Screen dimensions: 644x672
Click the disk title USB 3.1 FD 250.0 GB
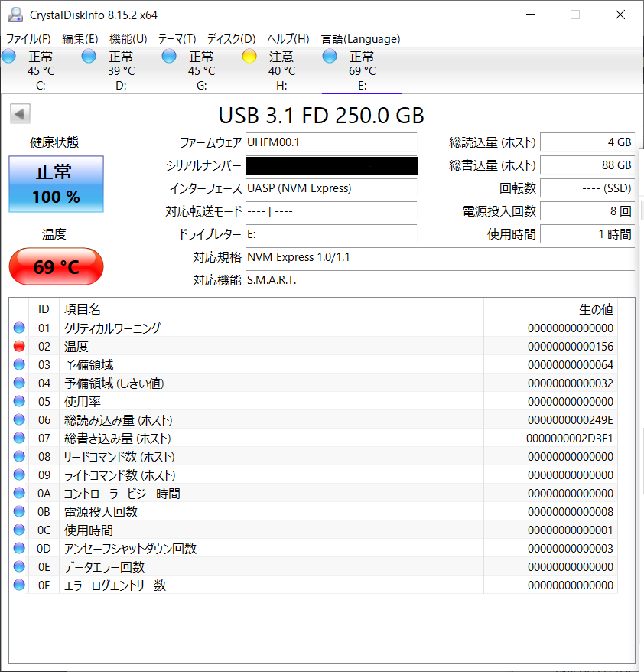point(321,116)
